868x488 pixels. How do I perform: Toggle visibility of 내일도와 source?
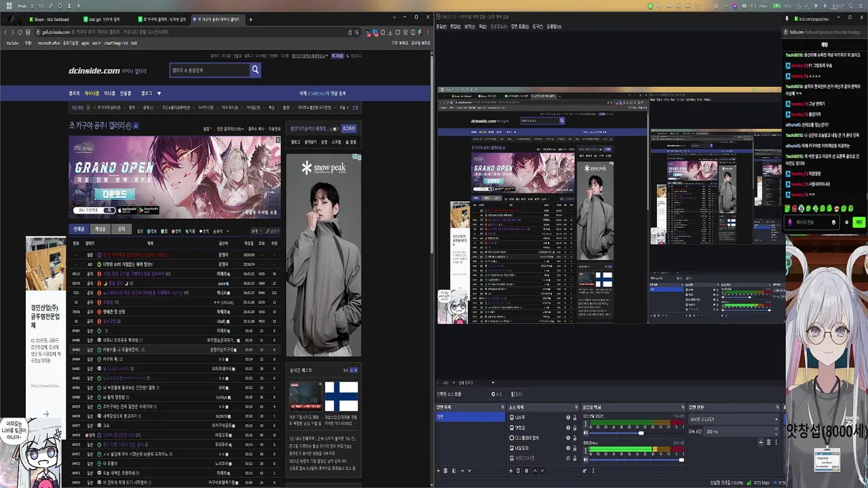pos(568,448)
